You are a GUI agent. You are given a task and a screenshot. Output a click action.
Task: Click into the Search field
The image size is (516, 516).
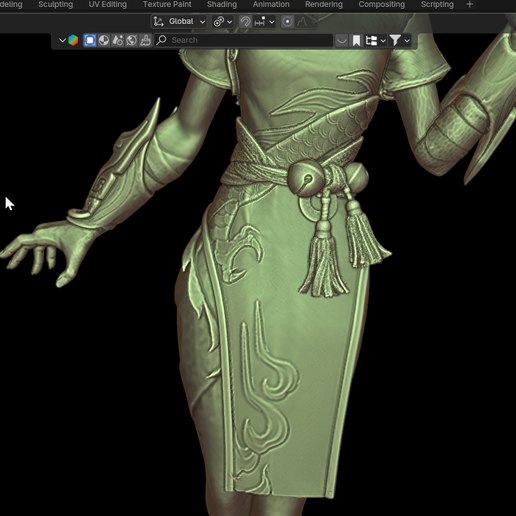point(243,40)
